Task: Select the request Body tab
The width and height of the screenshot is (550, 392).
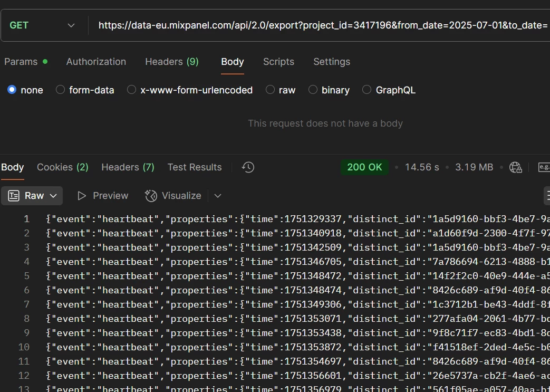Action: click(x=232, y=62)
